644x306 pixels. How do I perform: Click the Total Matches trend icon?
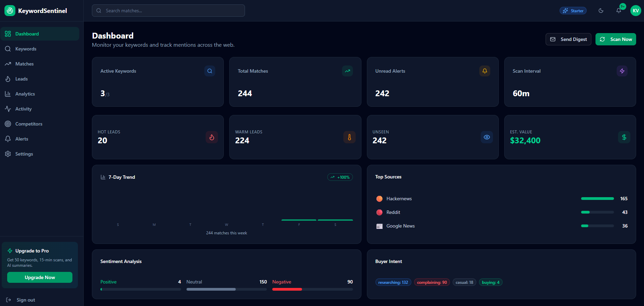point(347,71)
